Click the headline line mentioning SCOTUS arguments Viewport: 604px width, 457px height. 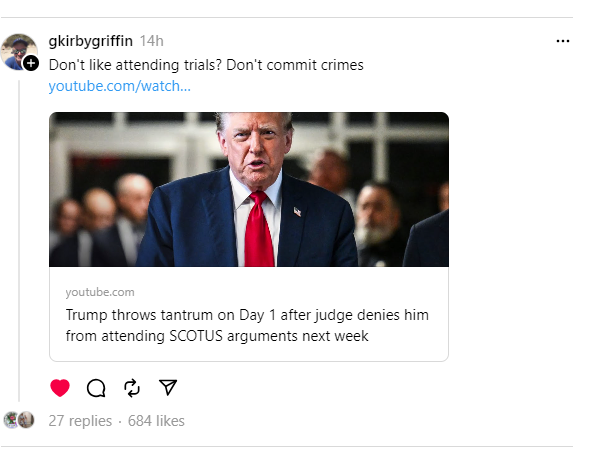pyautogui.click(x=217, y=336)
